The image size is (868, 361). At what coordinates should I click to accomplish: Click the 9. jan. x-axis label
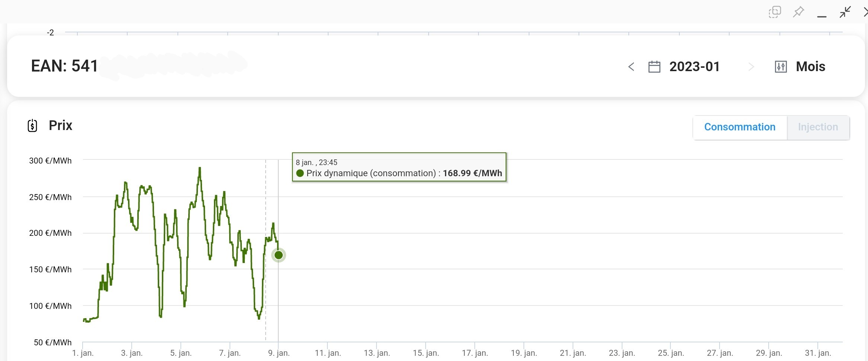point(279,353)
